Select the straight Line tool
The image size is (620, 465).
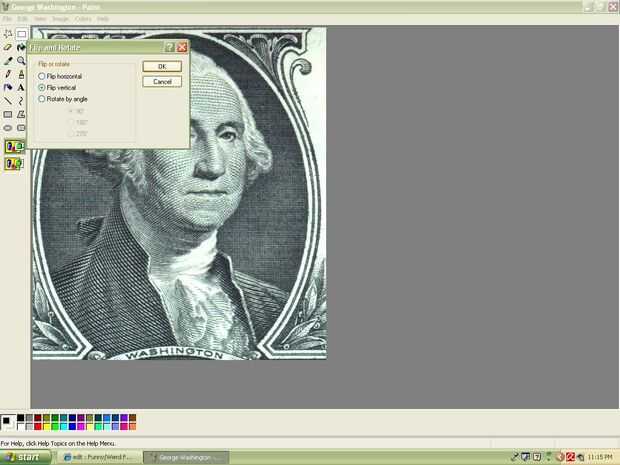click(x=8, y=101)
